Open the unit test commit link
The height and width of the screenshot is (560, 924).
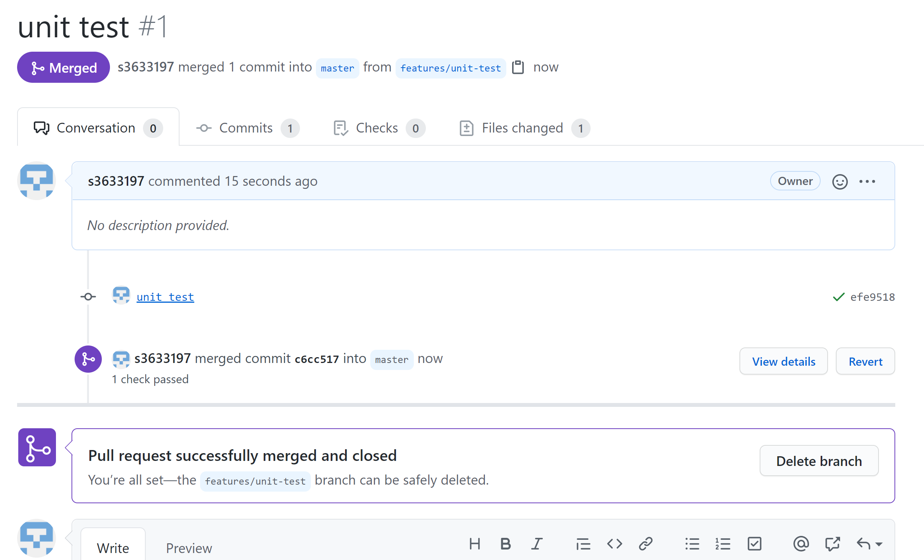tap(165, 297)
